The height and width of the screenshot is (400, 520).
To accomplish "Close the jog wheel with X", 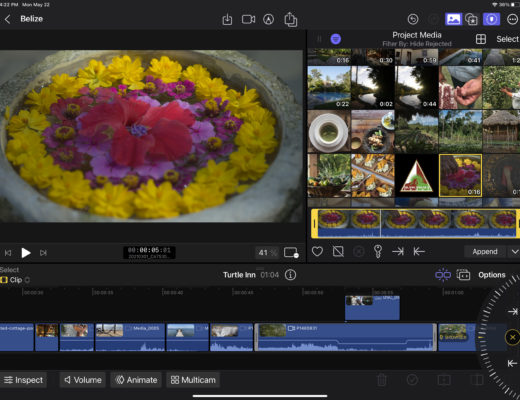I will [512, 337].
